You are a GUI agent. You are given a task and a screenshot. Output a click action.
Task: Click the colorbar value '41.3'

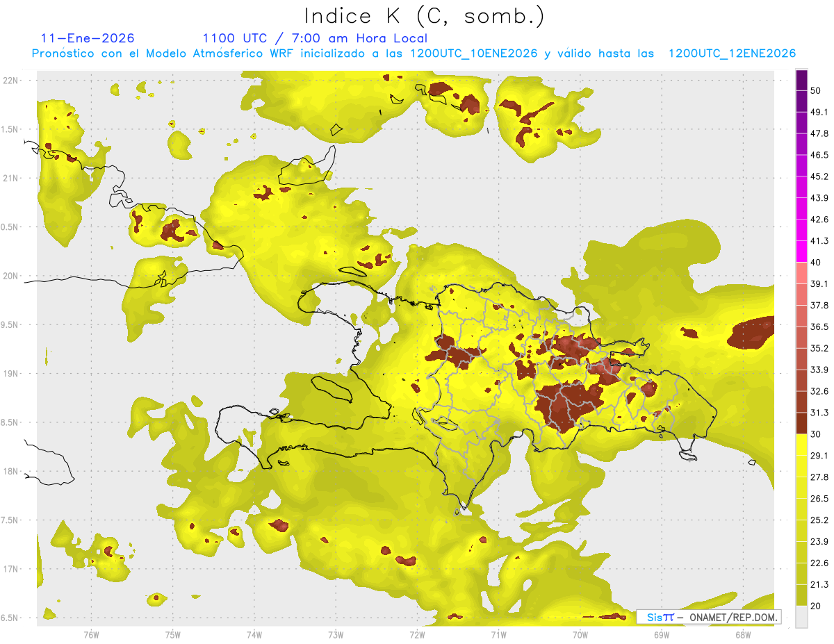click(820, 241)
